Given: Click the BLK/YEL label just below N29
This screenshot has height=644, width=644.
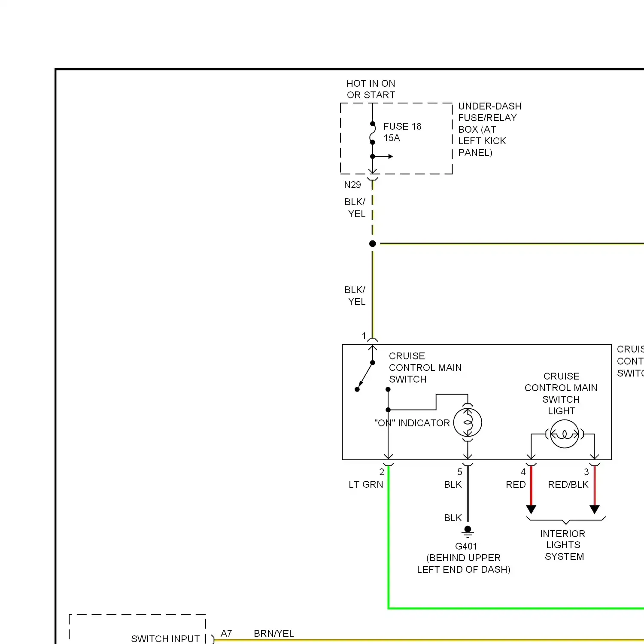Looking at the screenshot, I should [x=355, y=208].
